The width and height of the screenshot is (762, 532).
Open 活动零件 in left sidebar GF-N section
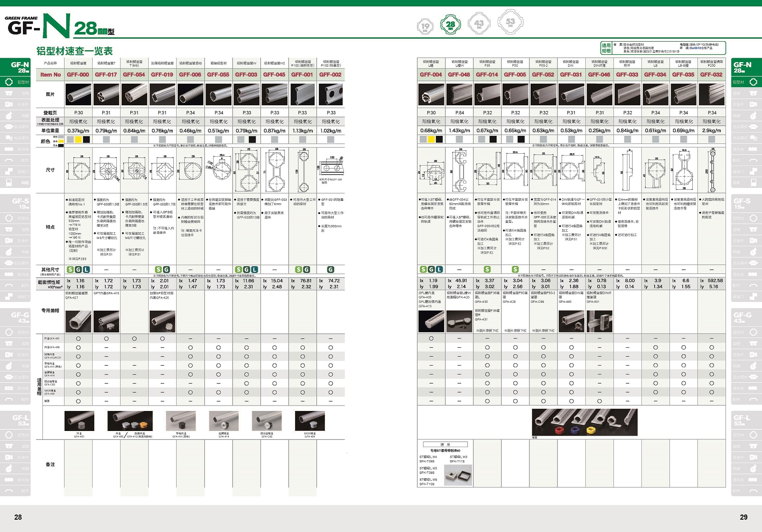click(x=15, y=127)
